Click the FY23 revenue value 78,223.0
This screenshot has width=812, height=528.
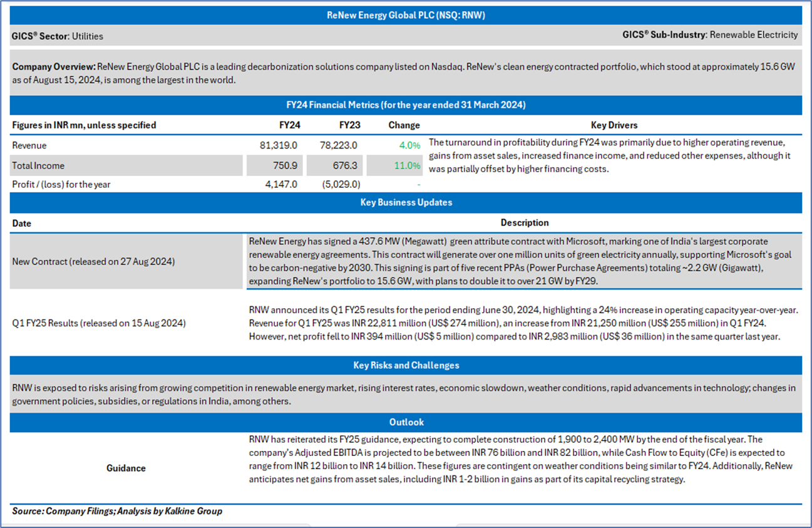(x=340, y=145)
